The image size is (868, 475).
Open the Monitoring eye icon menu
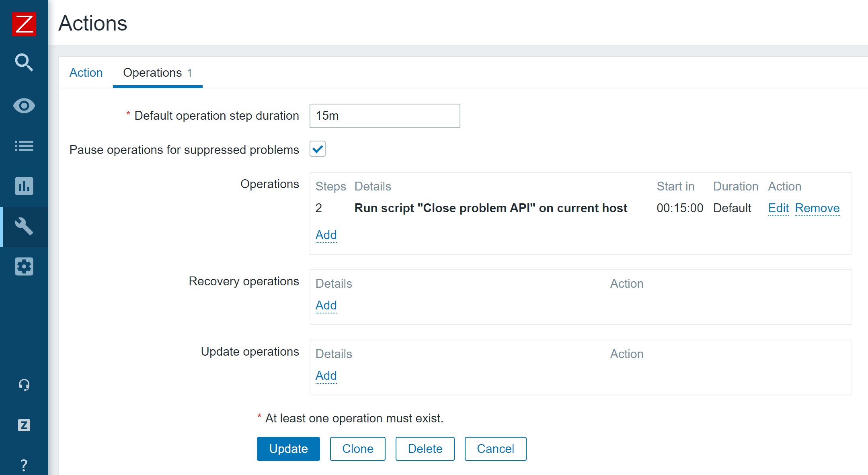coord(24,106)
